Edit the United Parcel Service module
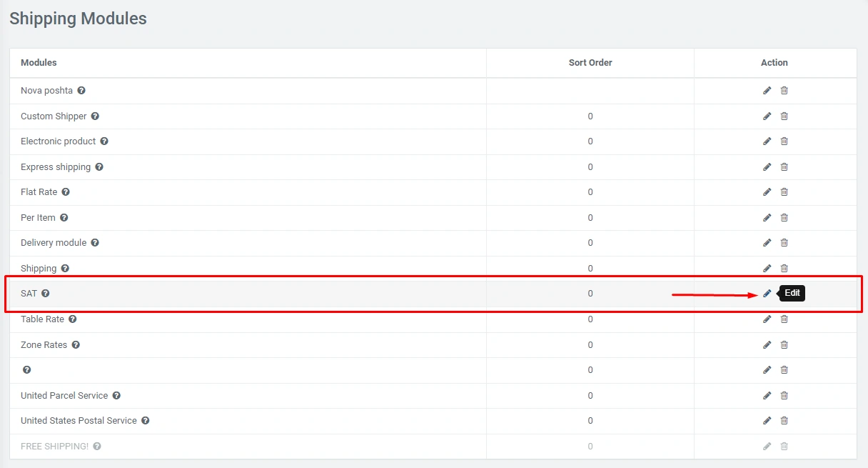Screen dimensions: 868x468 click(x=767, y=395)
